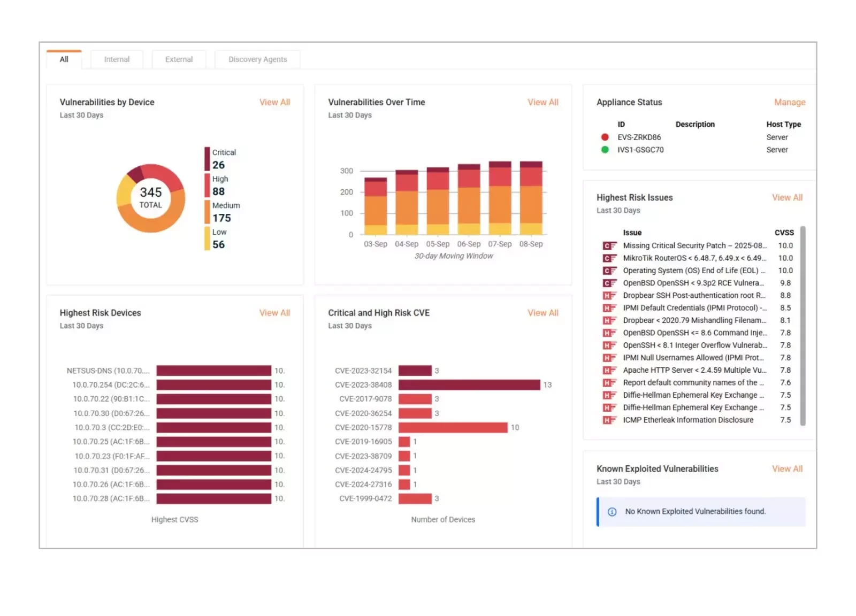Click the 08-Sep stacked bar in chart

click(531, 198)
